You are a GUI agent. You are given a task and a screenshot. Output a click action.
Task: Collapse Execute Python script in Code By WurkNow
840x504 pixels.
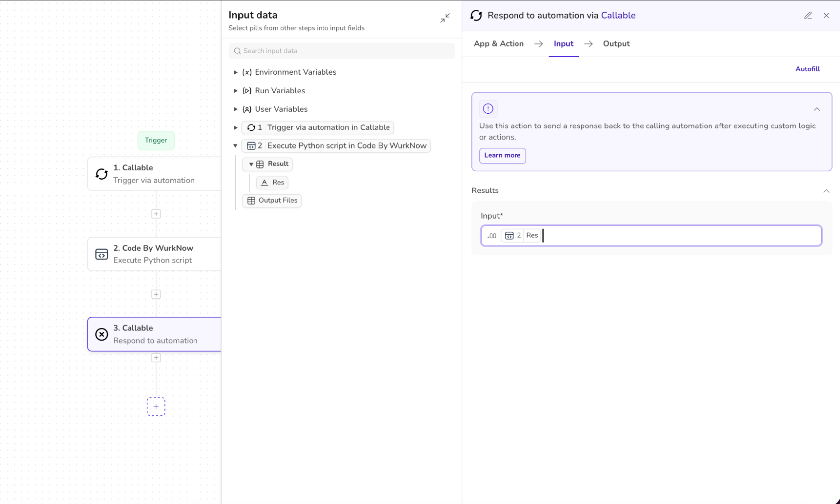pos(236,146)
